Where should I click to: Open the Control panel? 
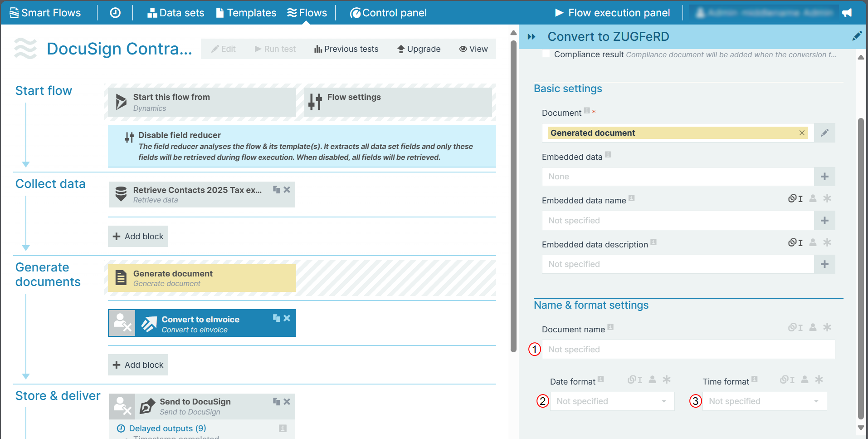click(x=388, y=13)
